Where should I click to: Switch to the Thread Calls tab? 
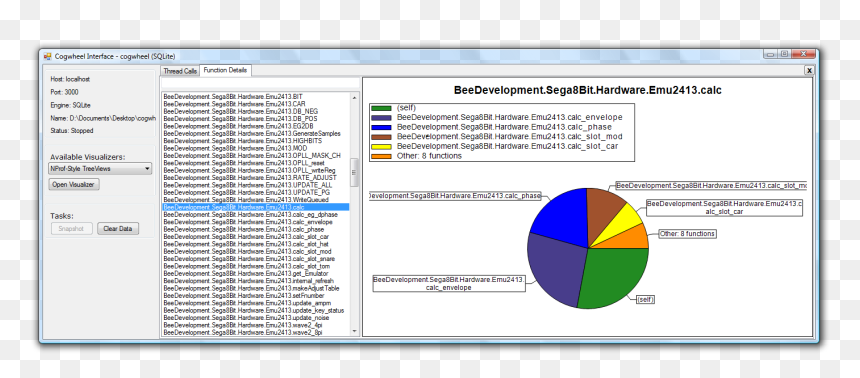(x=180, y=71)
